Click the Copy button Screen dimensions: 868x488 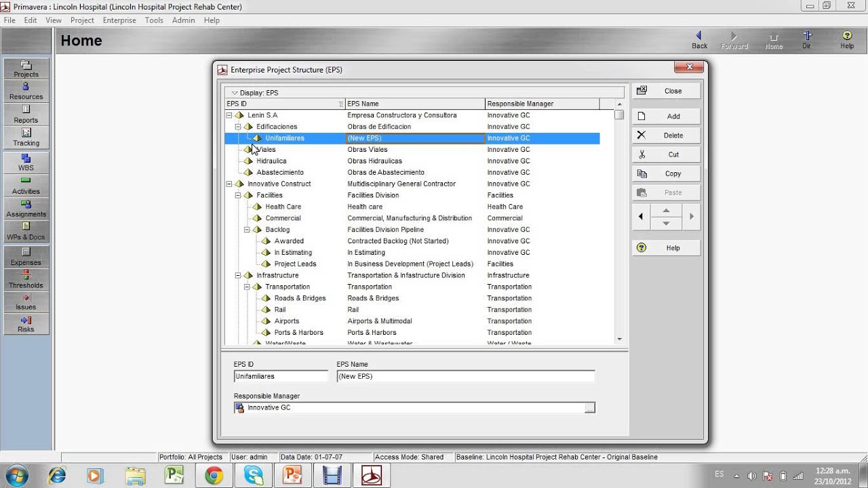pos(666,174)
